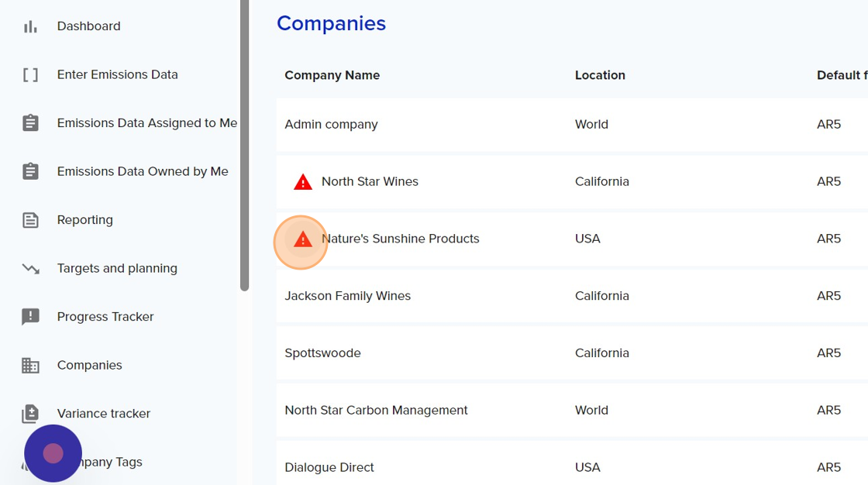868x485 pixels.
Task: Click California location of Jackson Family Wines
Action: [601, 296]
